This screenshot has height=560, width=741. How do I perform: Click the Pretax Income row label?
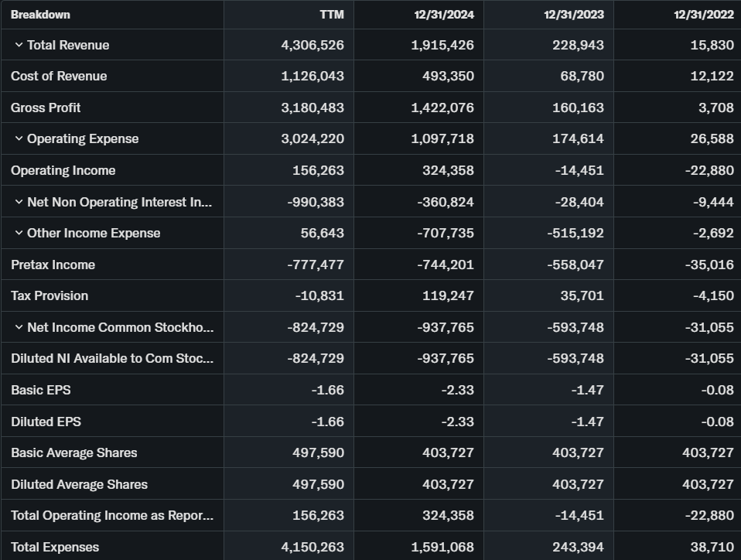tap(53, 265)
